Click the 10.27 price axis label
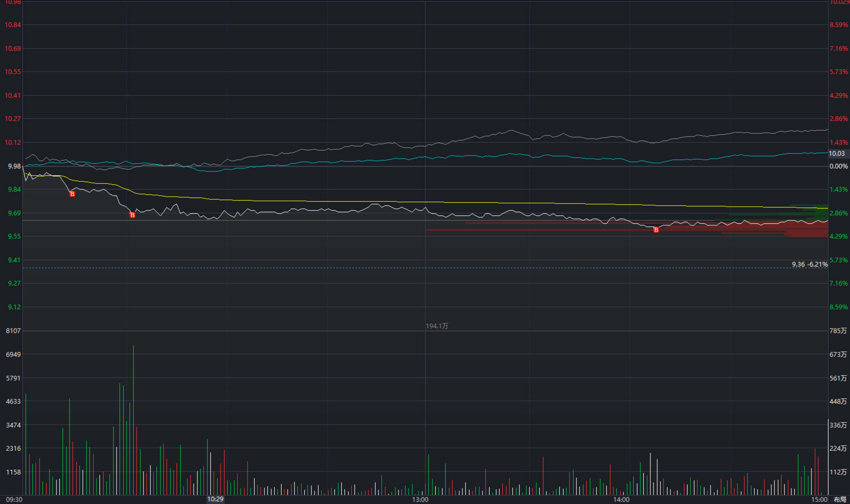 (13, 119)
